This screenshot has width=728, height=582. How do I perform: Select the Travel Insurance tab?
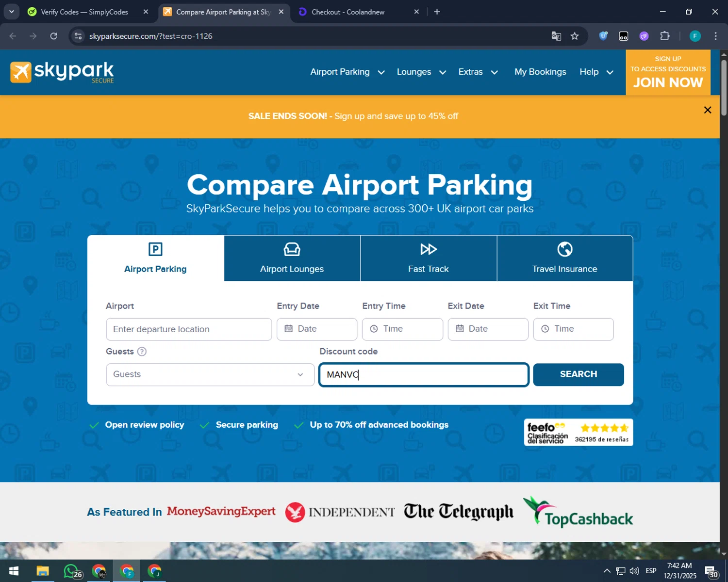tap(565, 258)
